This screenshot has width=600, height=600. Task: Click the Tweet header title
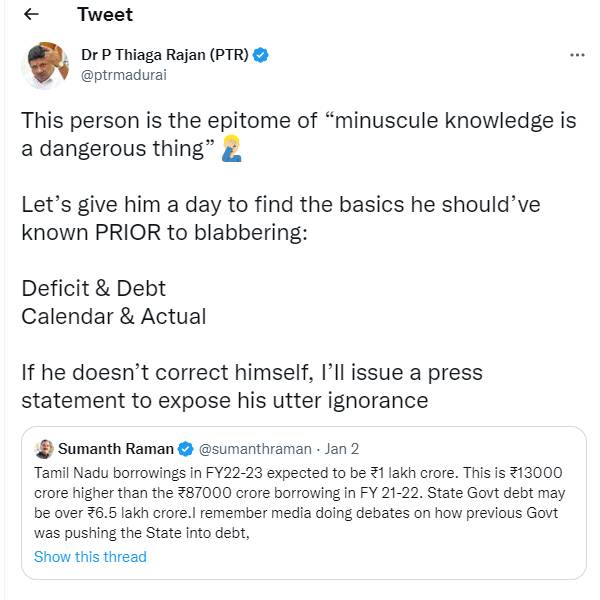(x=104, y=15)
